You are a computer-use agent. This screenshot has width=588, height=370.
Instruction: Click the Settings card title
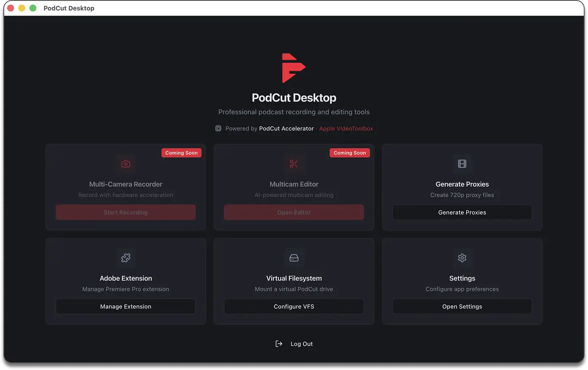462,278
